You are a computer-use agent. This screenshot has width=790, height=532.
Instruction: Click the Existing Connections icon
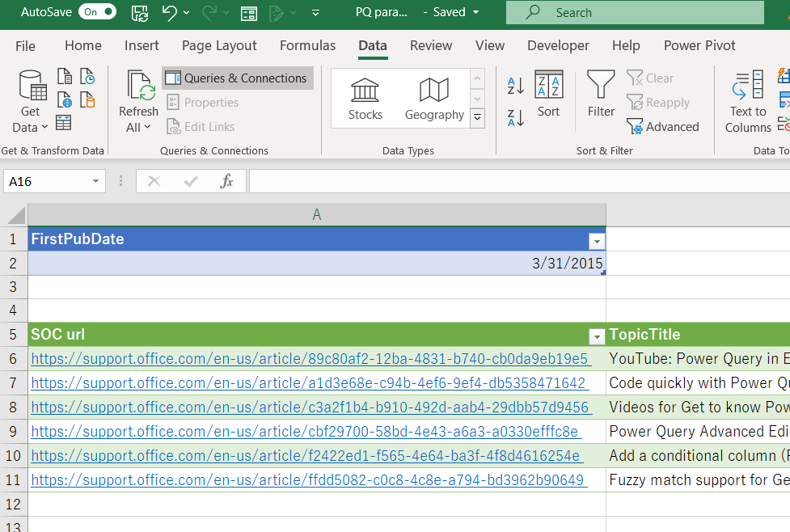pyautogui.click(x=87, y=99)
